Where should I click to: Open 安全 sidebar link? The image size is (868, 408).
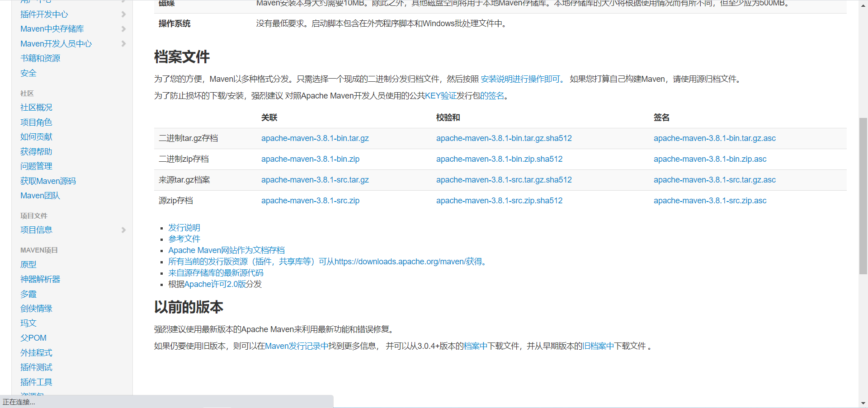coord(28,73)
